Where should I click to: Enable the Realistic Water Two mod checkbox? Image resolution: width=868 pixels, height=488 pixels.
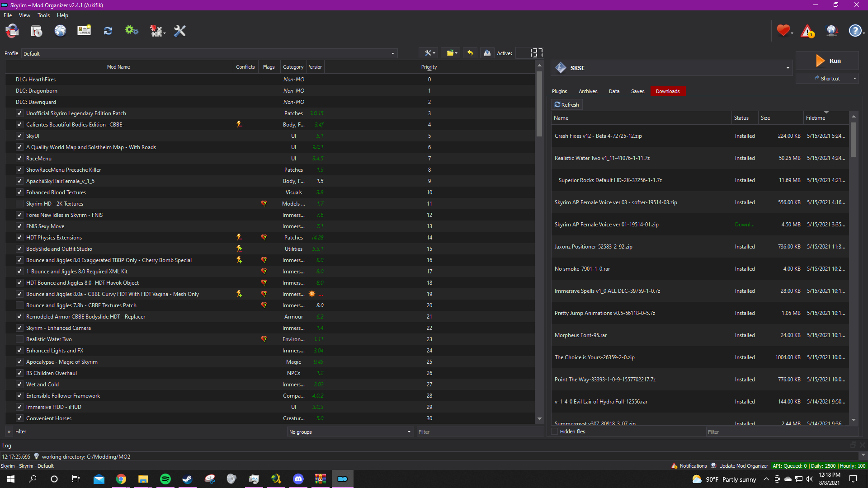[x=19, y=339]
